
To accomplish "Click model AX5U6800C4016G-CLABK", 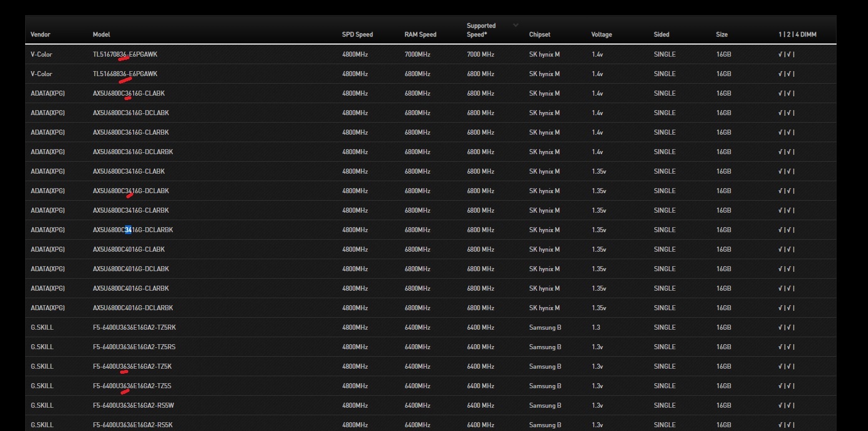I will 129,250.
